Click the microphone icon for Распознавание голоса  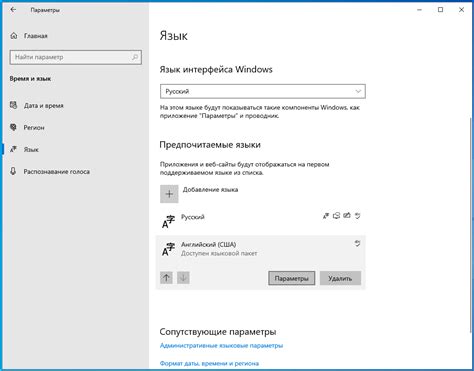coord(13,171)
